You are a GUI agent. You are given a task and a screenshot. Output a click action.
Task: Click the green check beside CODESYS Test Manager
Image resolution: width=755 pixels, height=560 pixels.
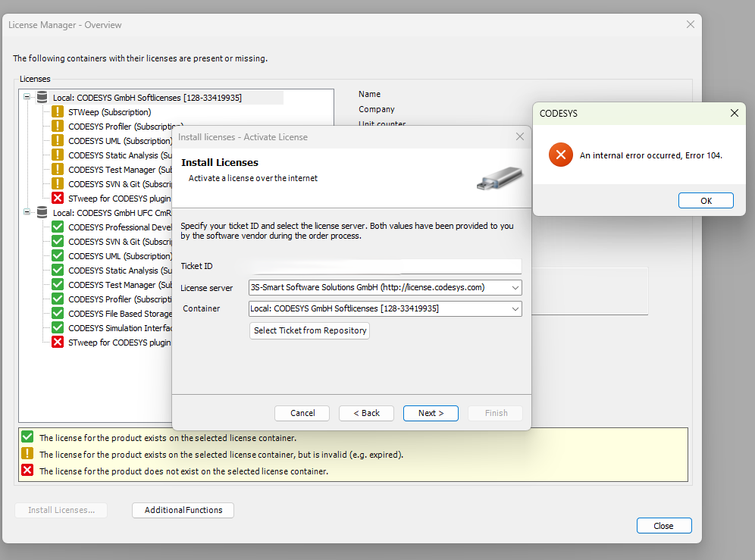pos(58,285)
